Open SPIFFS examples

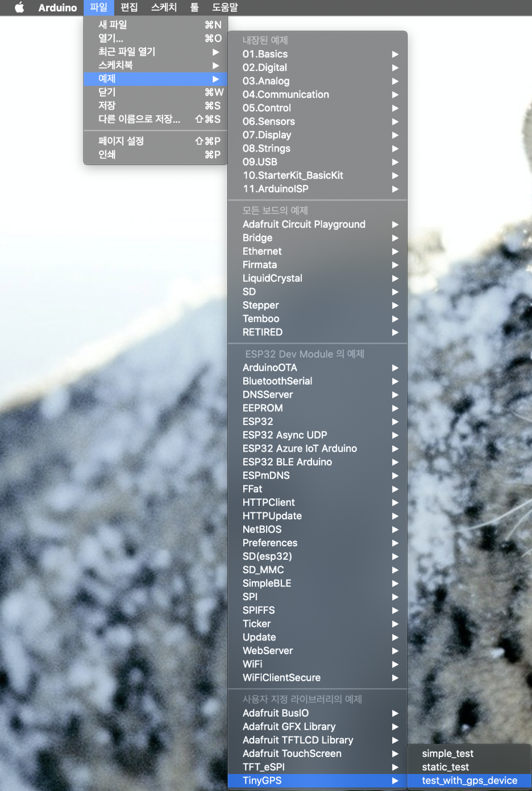318,611
